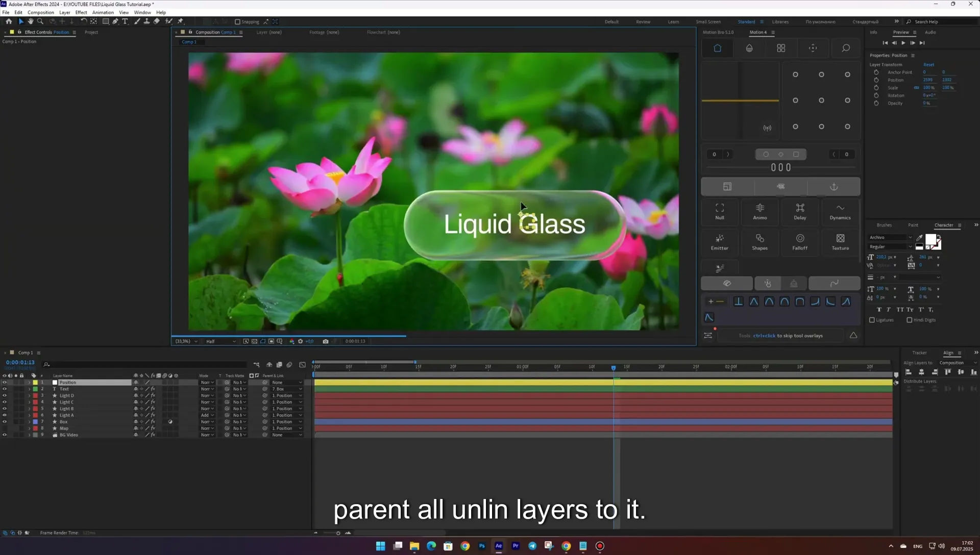Open the Delay tool in Motion 4
Image resolution: width=980 pixels, height=555 pixels.
[800, 212]
